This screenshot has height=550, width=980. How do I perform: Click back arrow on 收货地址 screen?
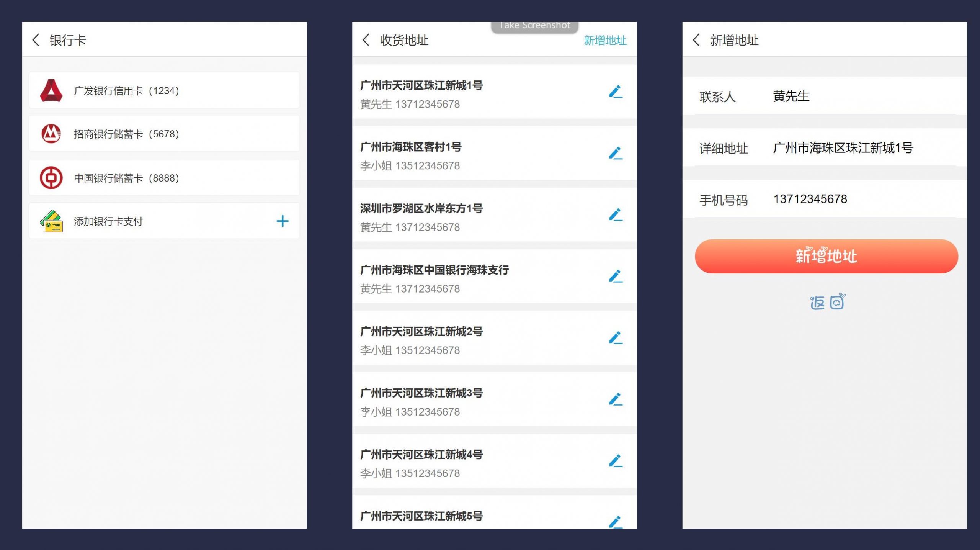click(x=366, y=40)
